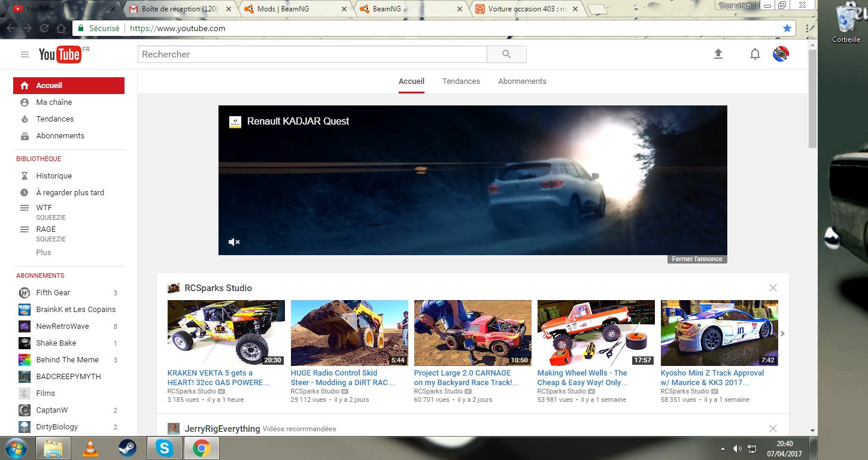
Task: Open the HUGE Radio Control Skid thumbnail
Action: tap(350, 333)
